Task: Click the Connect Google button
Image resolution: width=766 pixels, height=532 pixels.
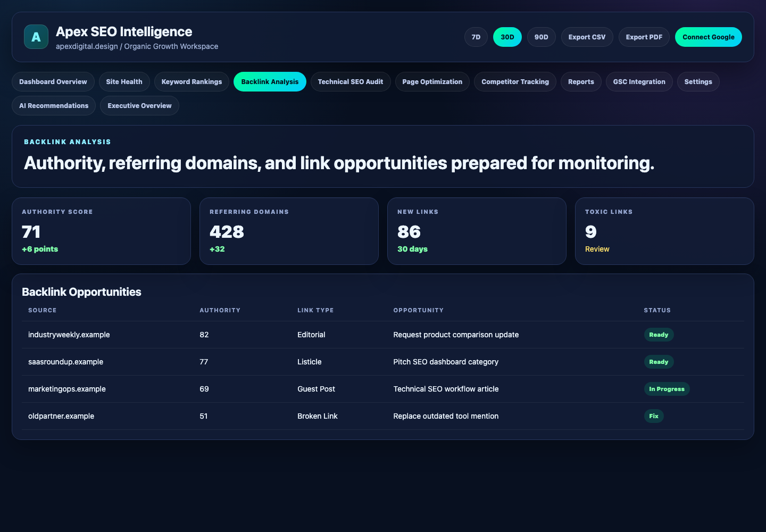Action: click(x=709, y=37)
